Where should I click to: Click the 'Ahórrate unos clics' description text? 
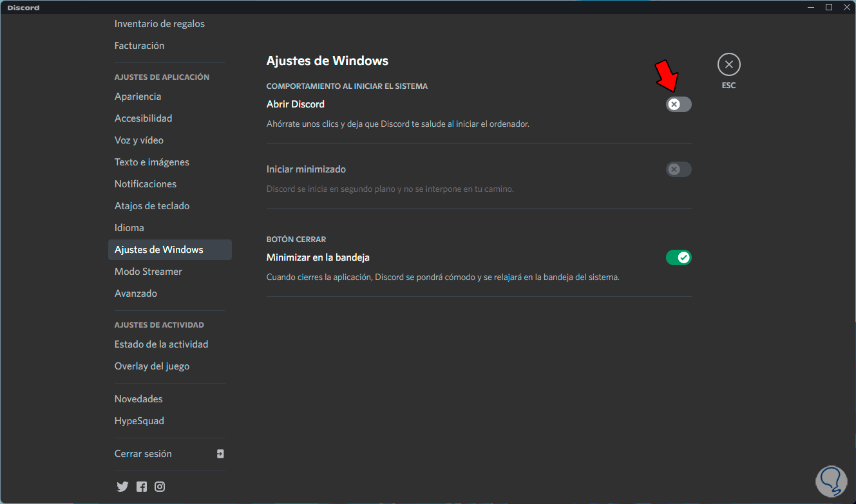click(x=398, y=124)
